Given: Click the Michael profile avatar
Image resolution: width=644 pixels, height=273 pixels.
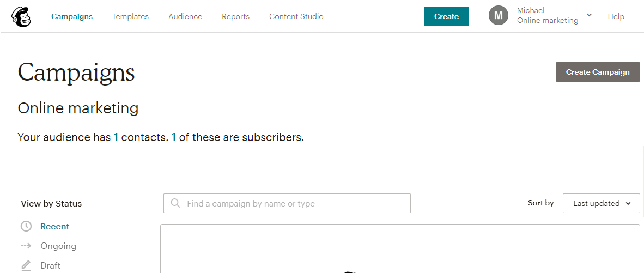Looking at the screenshot, I should [498, 16].
